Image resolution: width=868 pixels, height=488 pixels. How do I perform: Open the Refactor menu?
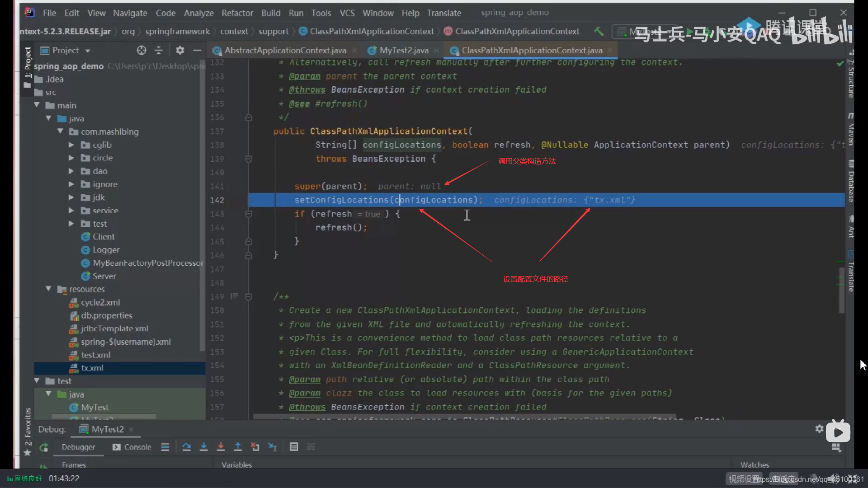coord(237,13)
